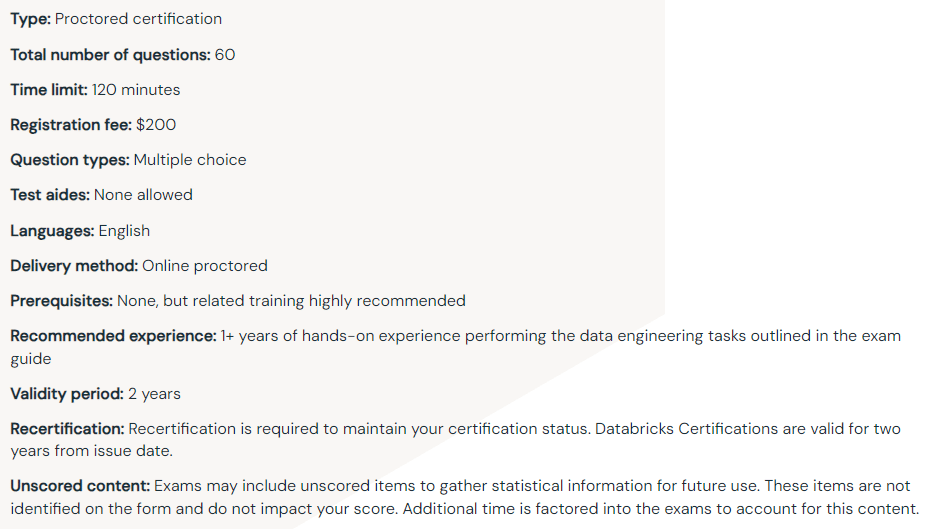933x529 pixels.
Task: Click the 'Prerequisites:' label
Action: pos(62,301)
